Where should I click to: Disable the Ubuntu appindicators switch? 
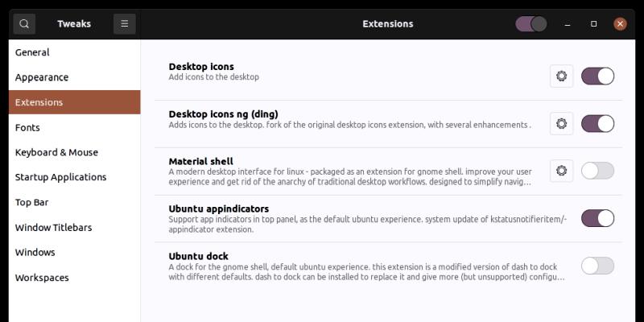tap(597, 218)
